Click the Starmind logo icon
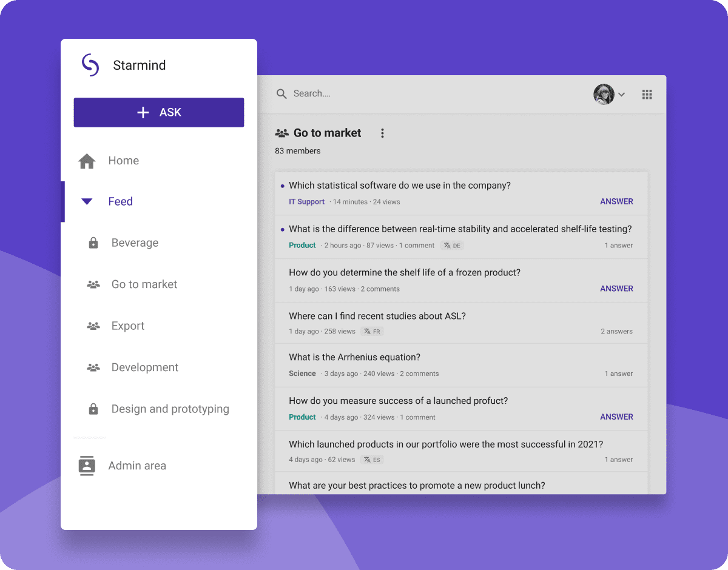Screen dimensions: 728x570 click(x=90, y=65)
